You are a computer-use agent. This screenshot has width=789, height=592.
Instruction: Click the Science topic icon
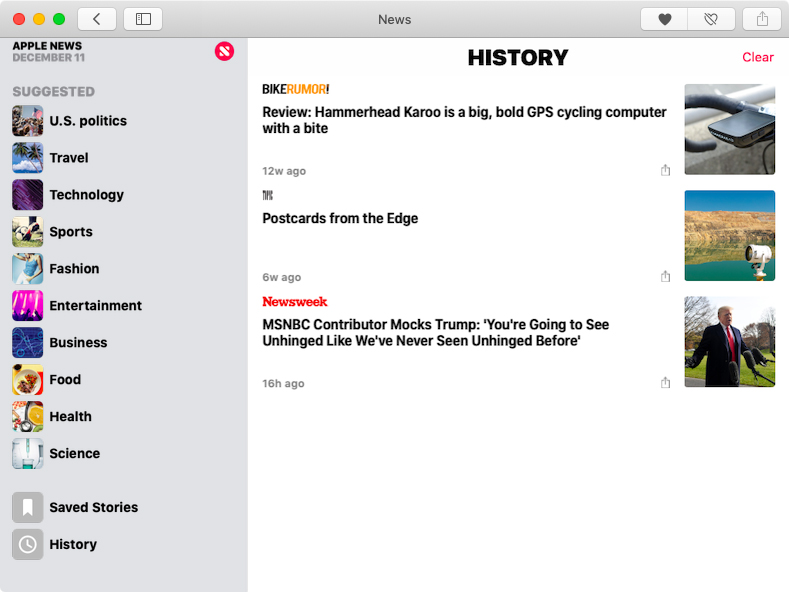(x=28, y=454)
